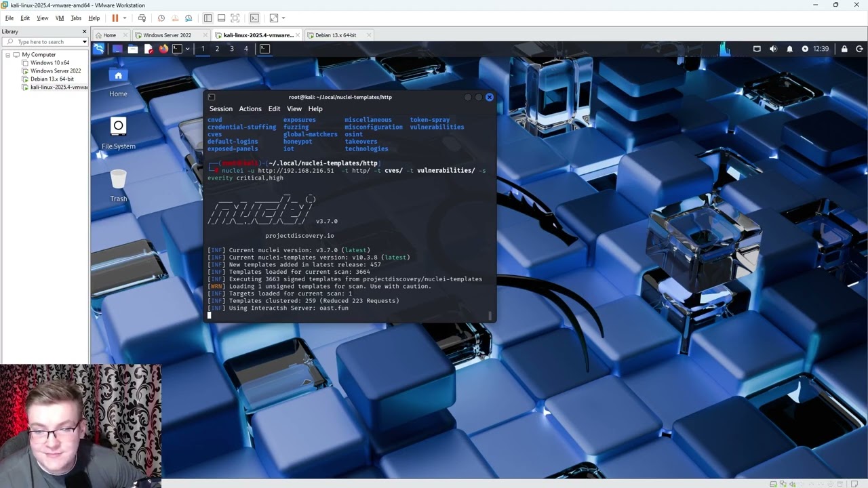Open Session menu in terminal

[221, 108]
